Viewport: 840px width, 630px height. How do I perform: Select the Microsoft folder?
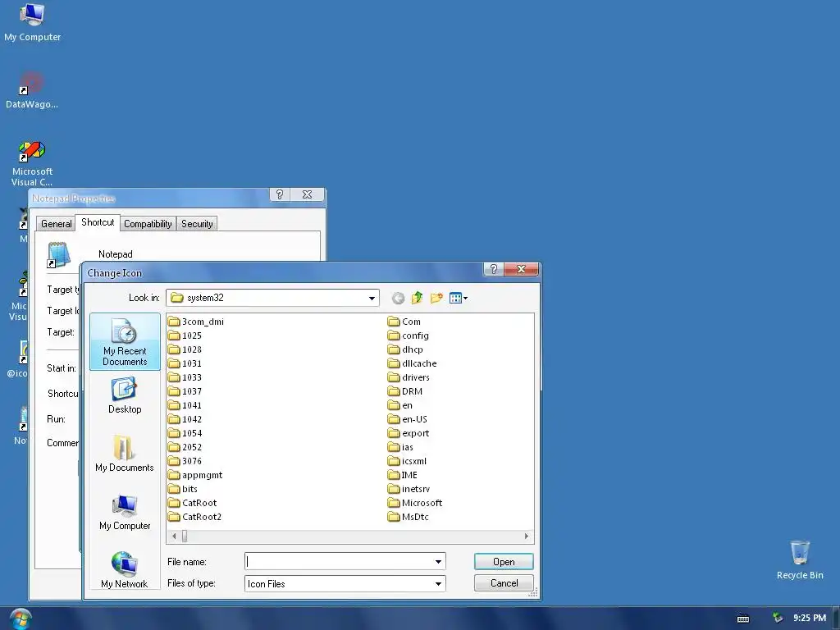(x=415, y=503)
